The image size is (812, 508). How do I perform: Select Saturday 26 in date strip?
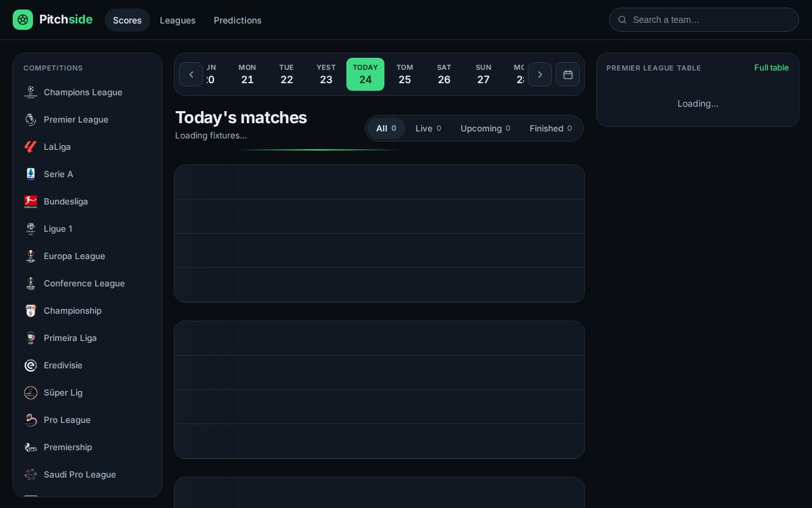click(444, 74)
